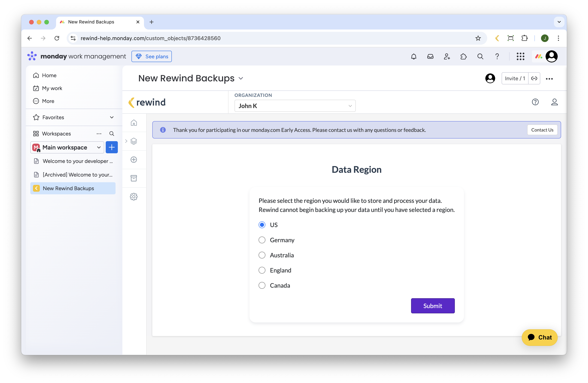Click the Chrome profile J avatar

pyautogui.click(x=545, y=38)
